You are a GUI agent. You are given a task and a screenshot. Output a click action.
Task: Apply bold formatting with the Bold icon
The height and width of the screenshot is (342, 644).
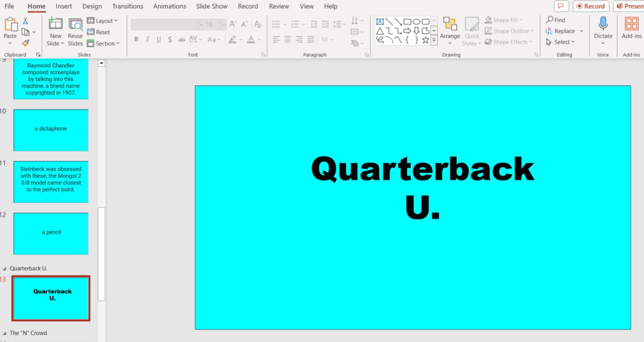(x=136, y=39)
